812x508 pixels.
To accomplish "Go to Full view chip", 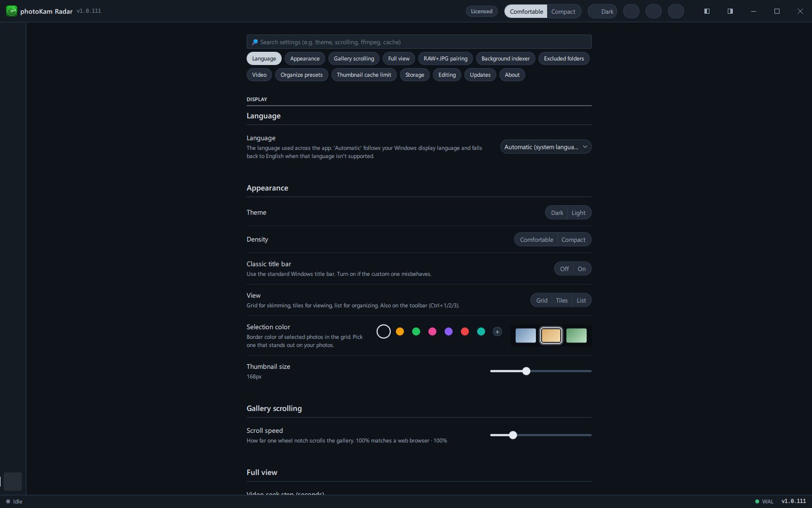I will pos(399,58).
